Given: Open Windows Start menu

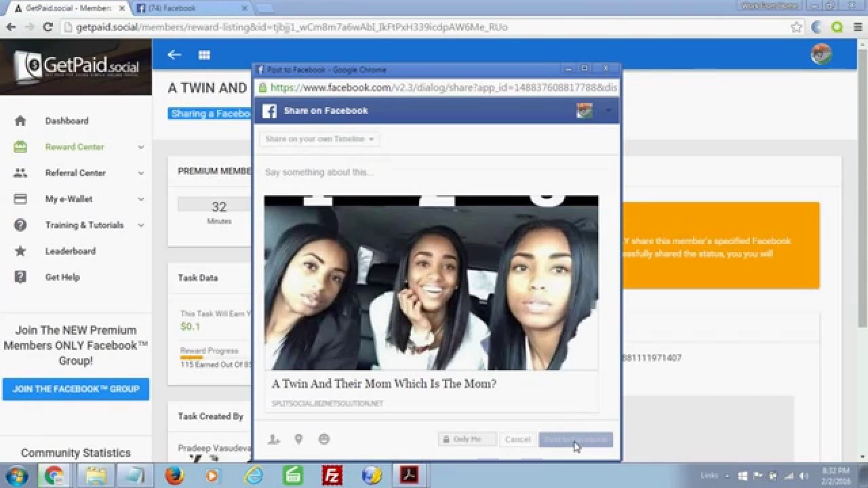Looking at the screenshot, I should click(16, 475).
